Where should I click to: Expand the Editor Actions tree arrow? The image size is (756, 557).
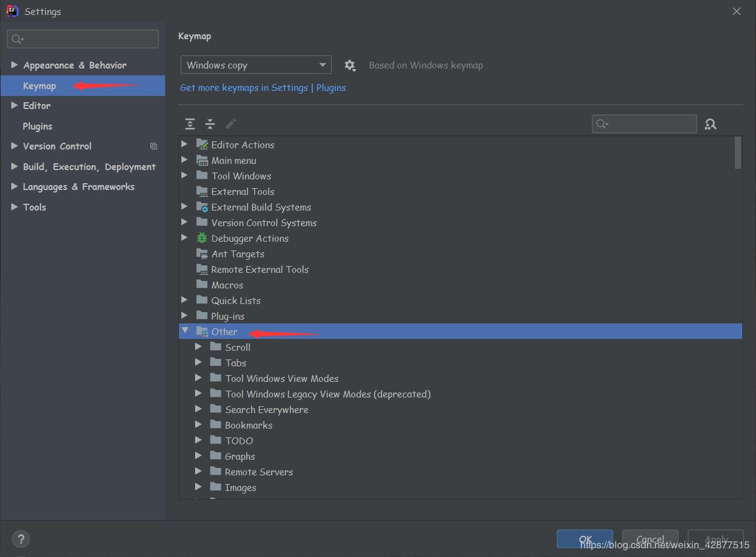[184, 144]
